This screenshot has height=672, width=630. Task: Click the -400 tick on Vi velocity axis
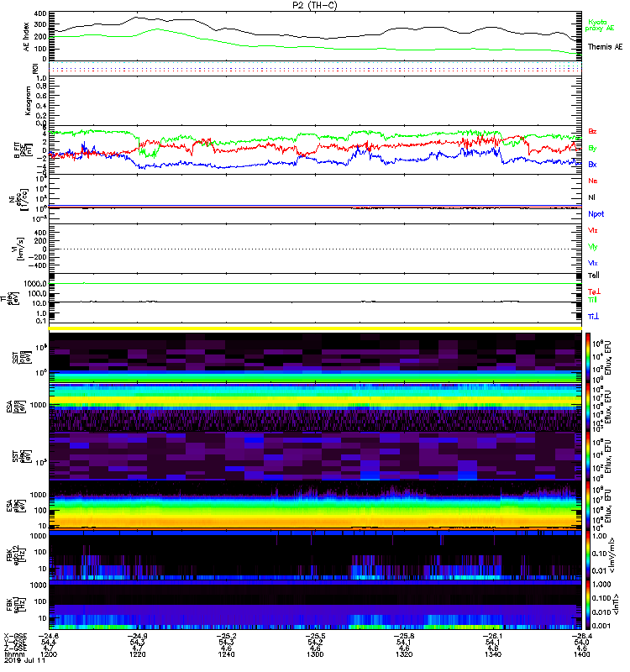(37, 265)
